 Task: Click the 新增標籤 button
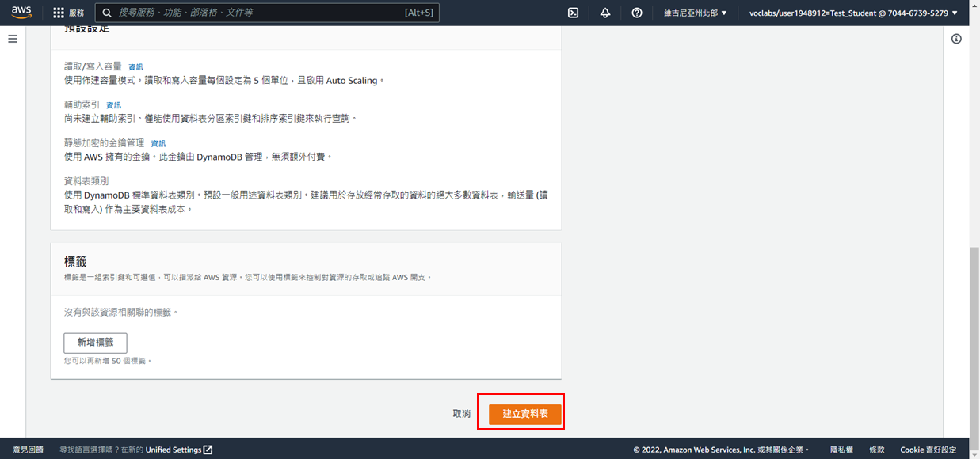pos(95,343)
